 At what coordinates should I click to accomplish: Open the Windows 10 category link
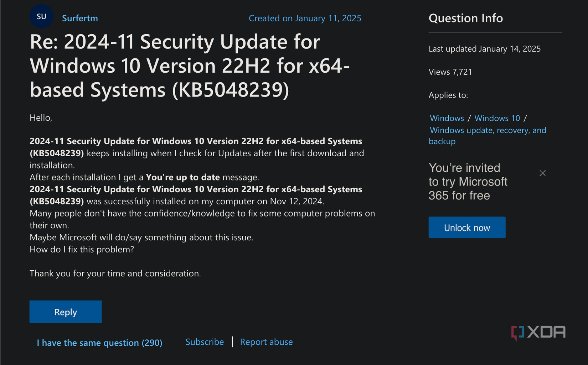click(497, 118)
